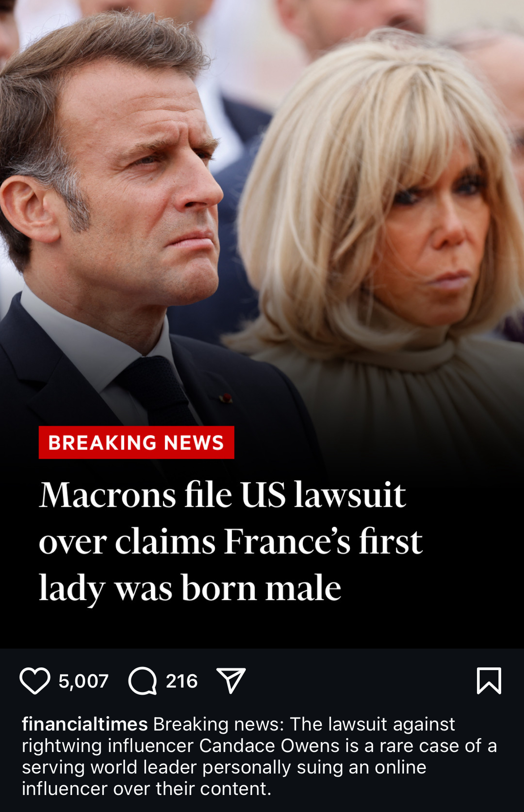Viewport: 524px width, 812px height.
Task: Like the post with the heart icon
Action: tap(34, 681)
